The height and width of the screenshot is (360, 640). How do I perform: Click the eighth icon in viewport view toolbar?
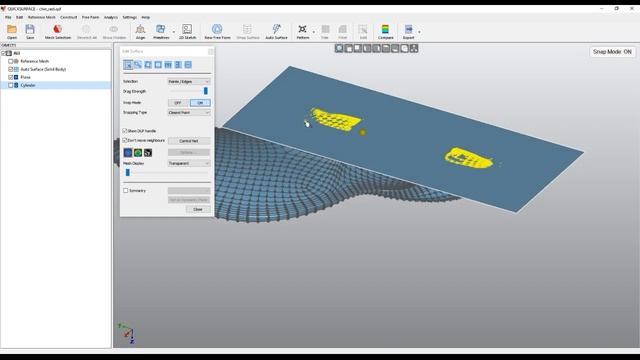point(404,48)
